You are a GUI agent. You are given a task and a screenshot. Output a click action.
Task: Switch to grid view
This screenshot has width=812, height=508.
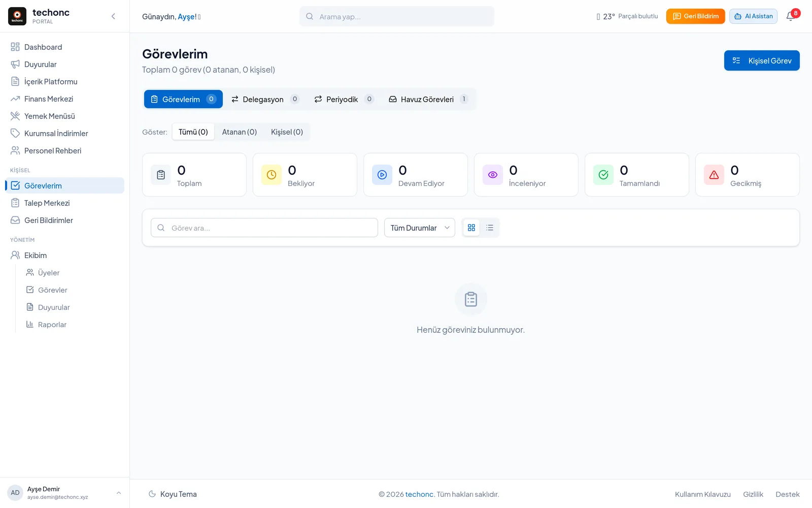point(471,228)
